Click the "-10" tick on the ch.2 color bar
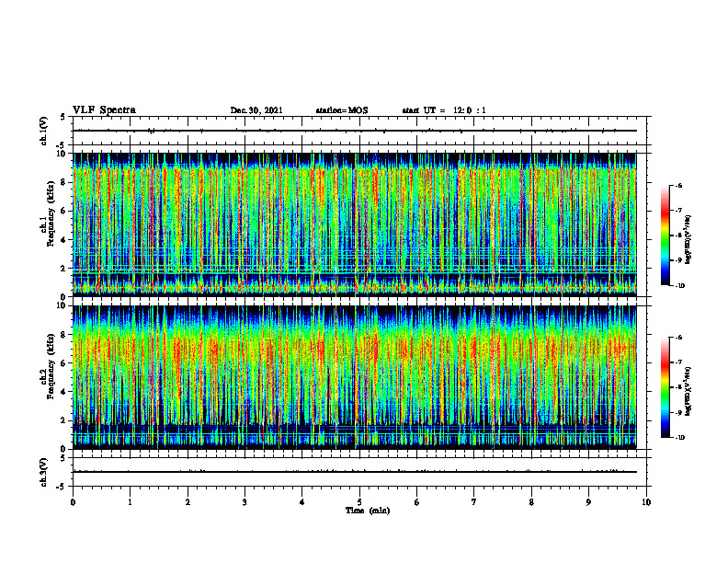Screen dimensions: 728x563 [x=679, y=438]
